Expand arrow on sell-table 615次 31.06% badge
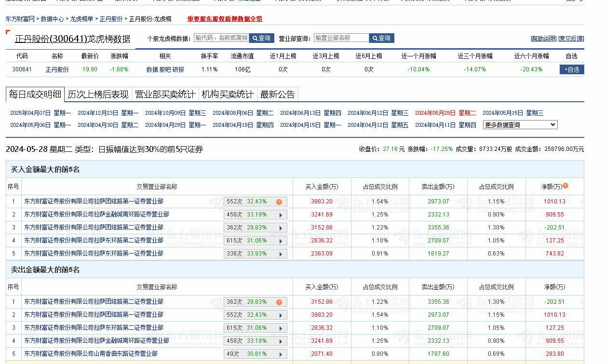 281,328
